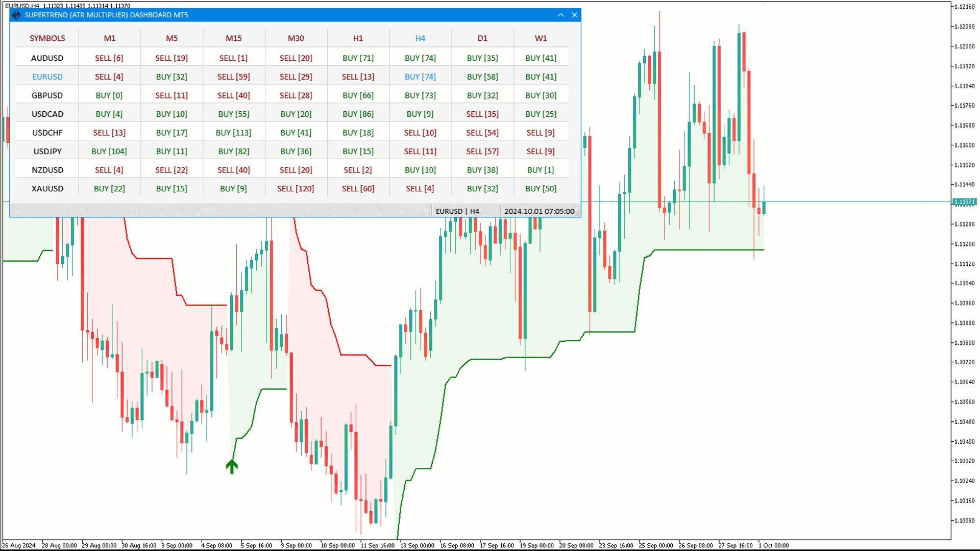Select XAUUSD in the symbols column
Screen dimensions: 980x551
tap(47, 188)
